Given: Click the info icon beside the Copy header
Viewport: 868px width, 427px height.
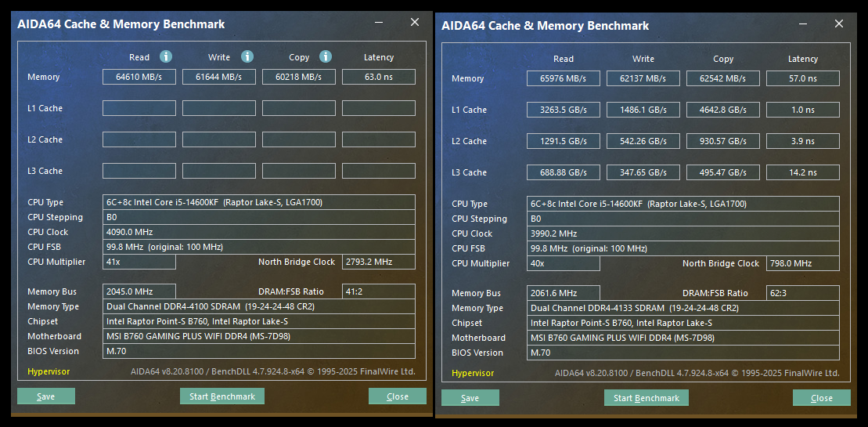Looking at the screenshot, I should tap(326, 56).
